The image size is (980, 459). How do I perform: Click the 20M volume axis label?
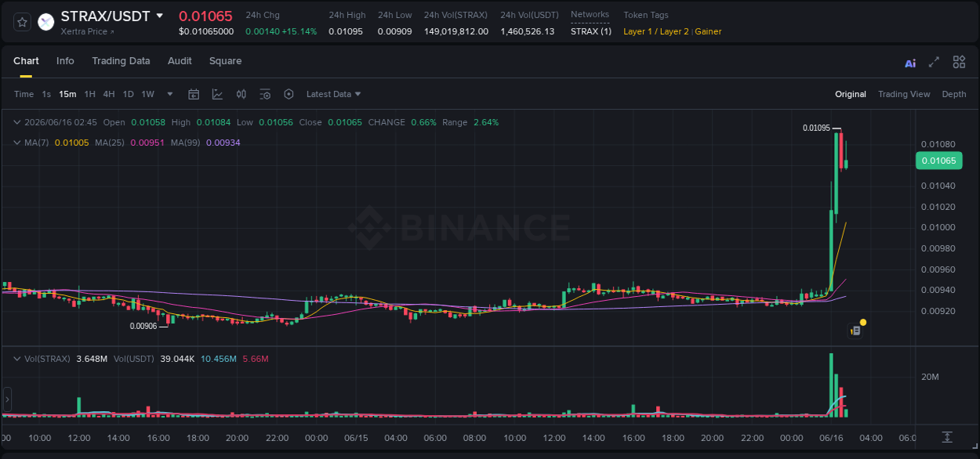931,377
